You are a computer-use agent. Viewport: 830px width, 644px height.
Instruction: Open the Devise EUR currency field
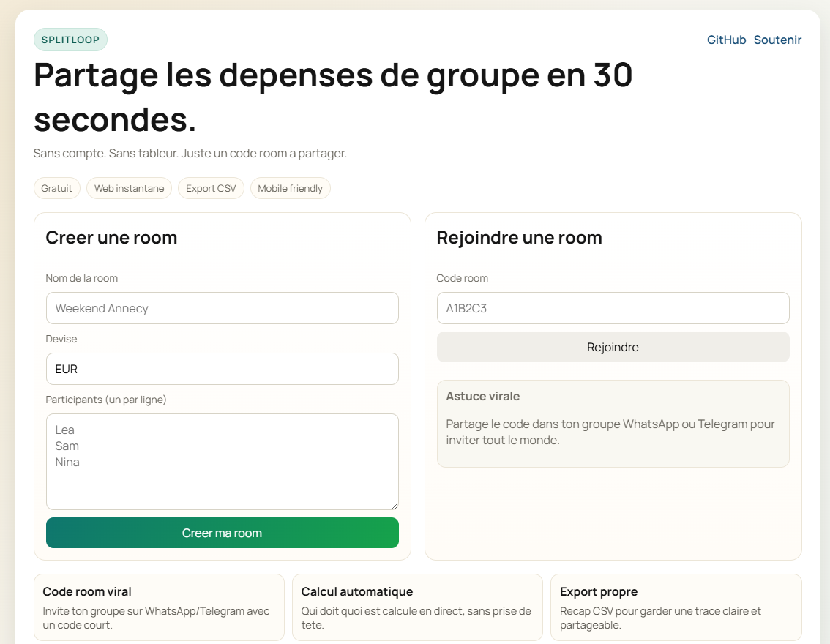coord(222,369)
